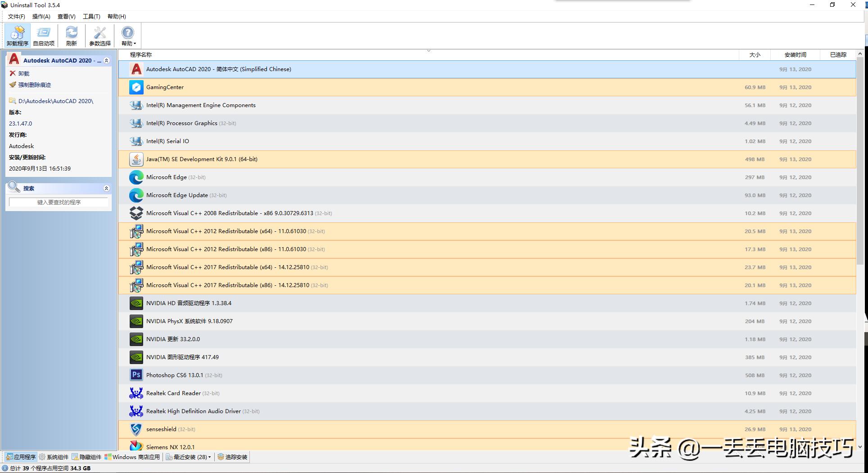
Task: Click the program list scroll up arrow
Action: coord(860,54)
